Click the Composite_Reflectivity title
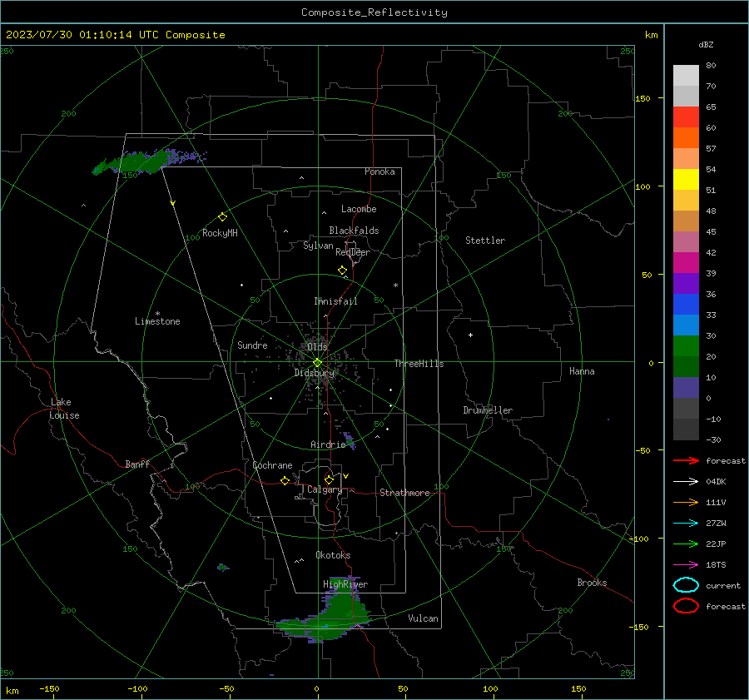Screen dimensions: 749x700 pos(374,12)
